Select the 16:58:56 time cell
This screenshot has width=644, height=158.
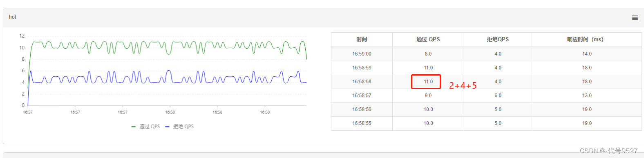point(362,109)
